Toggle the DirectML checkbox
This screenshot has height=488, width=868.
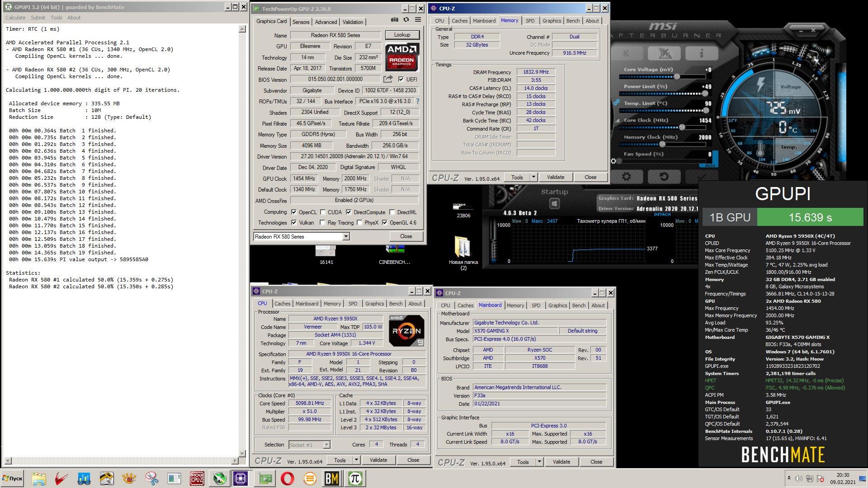click(x=392, y=212)
